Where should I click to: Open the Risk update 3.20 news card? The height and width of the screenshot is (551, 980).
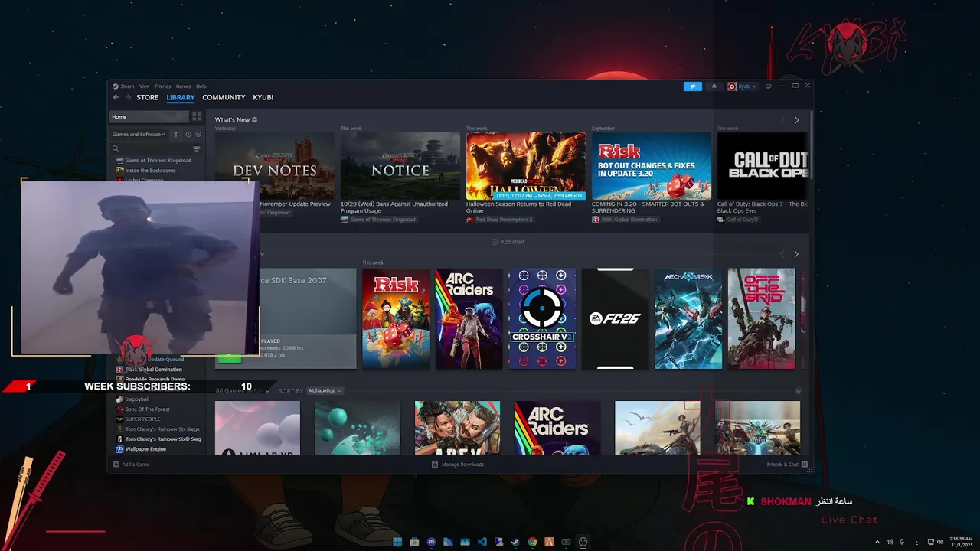point(652,166)
